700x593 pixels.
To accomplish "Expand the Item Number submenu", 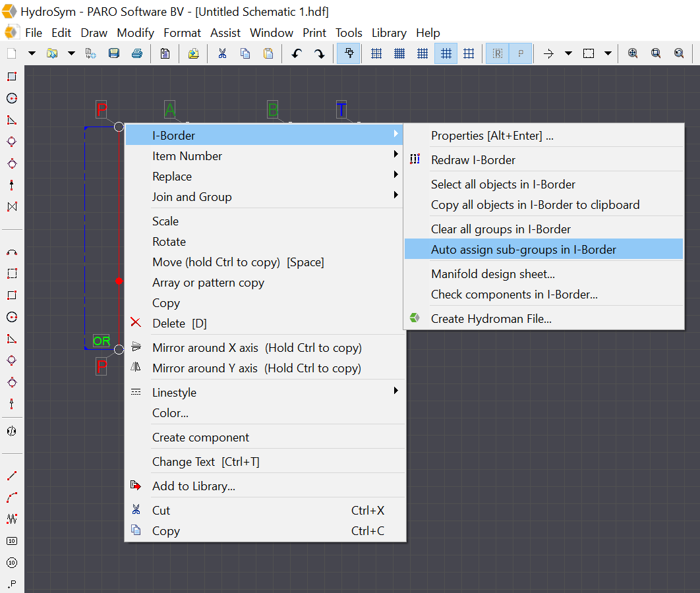I will pos(265,155).
